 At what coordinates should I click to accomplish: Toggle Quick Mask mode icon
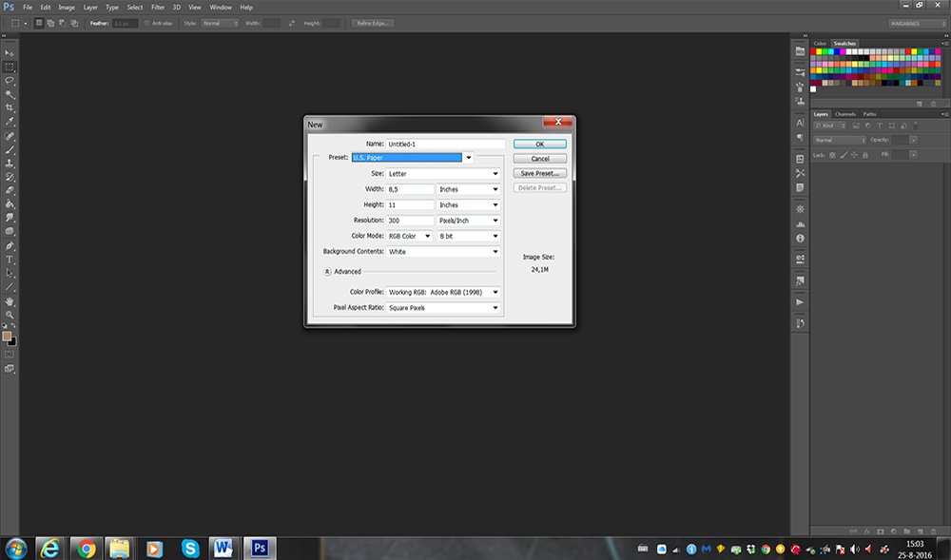pyautogui.click(x=10, y=355)
